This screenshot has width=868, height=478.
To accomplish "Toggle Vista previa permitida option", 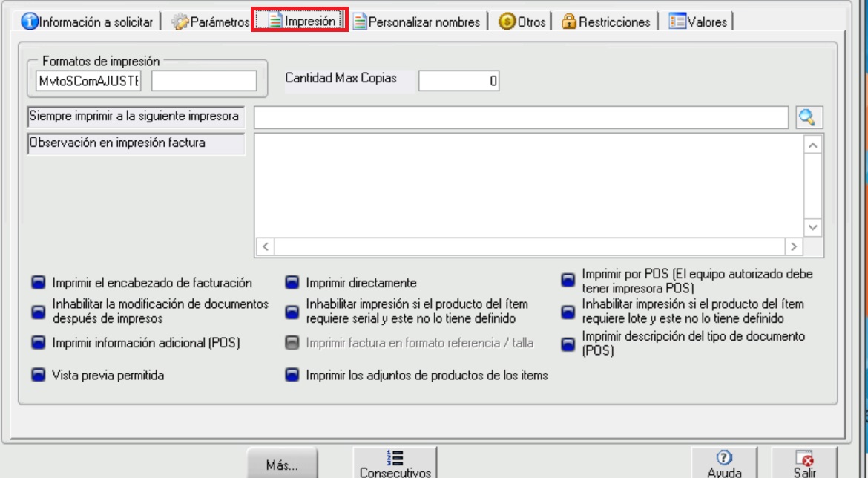I will point(39,376).
